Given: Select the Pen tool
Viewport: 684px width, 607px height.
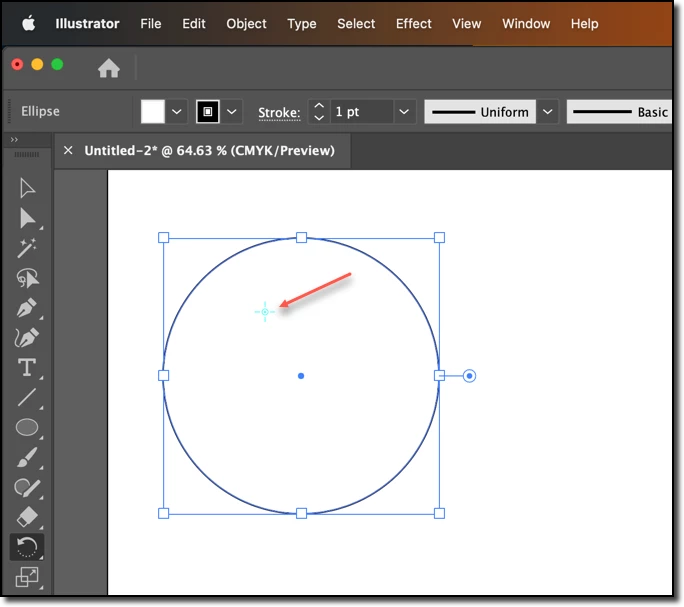Looking at the screenshot, I should 27,307.
